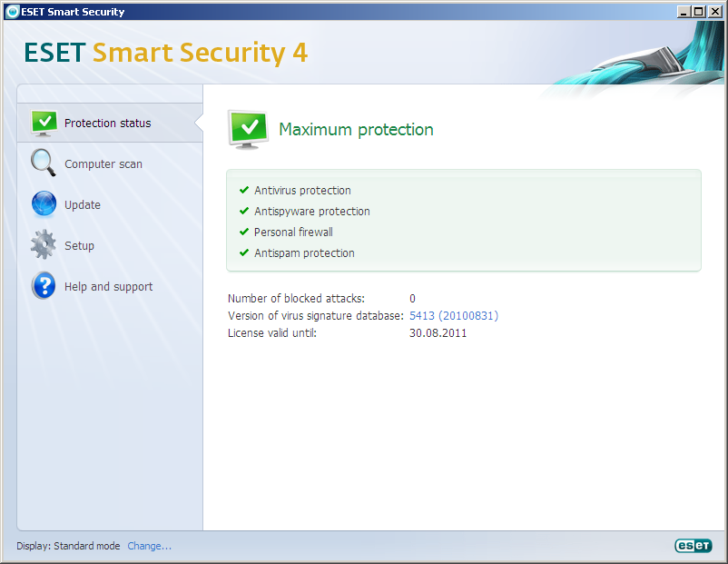Click the ESET eye icon in the title bar
The height and width of the screenshot is (564, 728).
(12, 12)
